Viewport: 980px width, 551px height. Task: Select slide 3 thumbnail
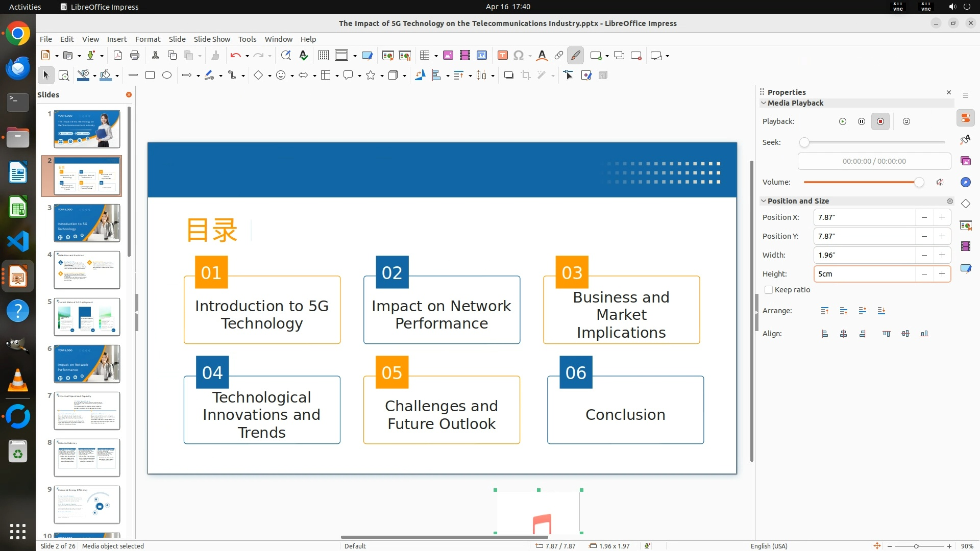[x=87, y=223]
